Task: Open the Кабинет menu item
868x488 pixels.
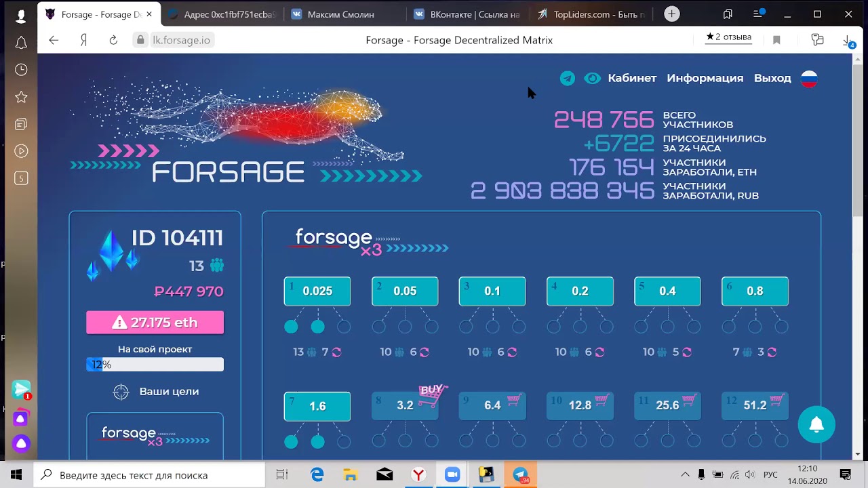Action: point(632,78)
